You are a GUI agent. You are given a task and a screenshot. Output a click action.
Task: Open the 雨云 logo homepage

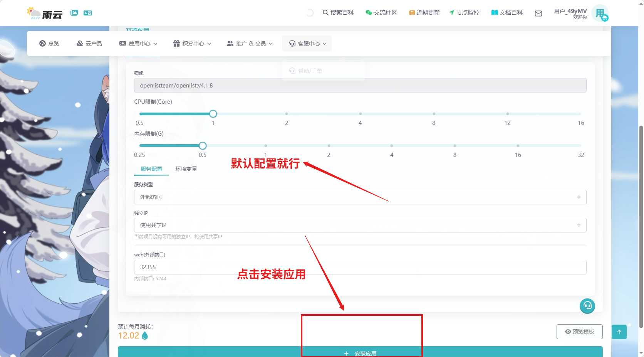pos(45,13)
